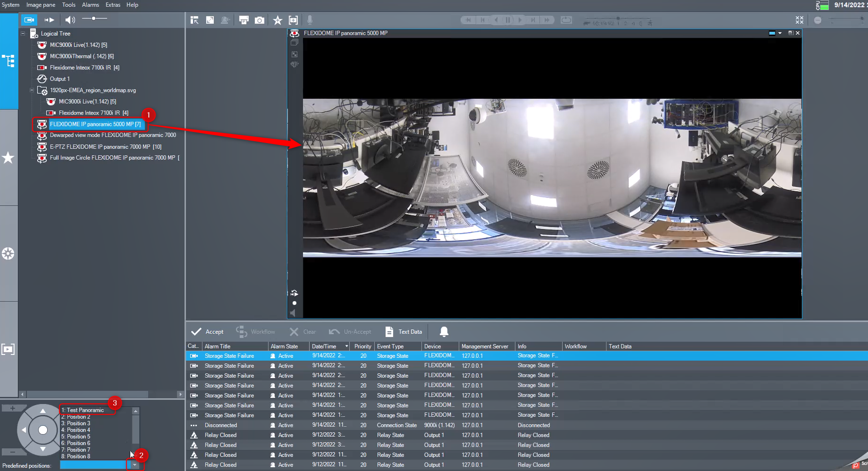Click the Text Data button
The image size is (868, 471).
[404, 332]
